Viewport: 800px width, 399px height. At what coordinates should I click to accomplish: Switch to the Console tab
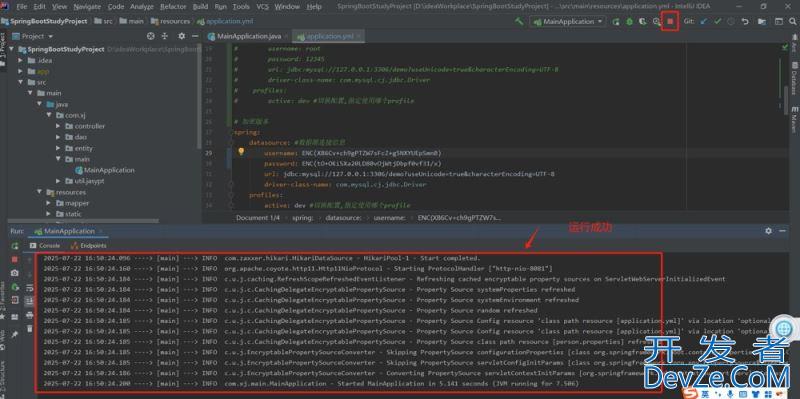click(x=45, y=246)
